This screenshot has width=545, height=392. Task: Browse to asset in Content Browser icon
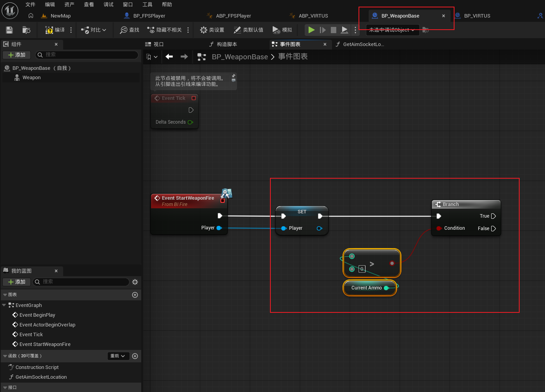pos(27,30)
